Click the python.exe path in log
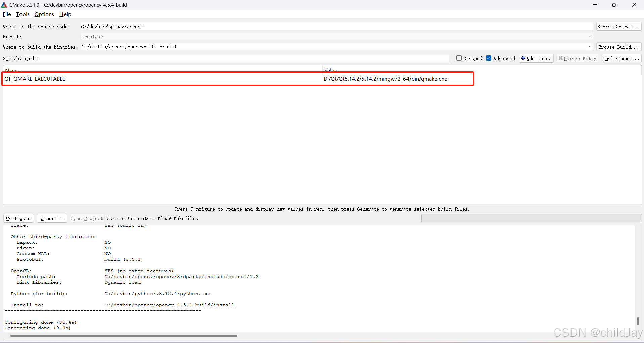 [157, 294]
